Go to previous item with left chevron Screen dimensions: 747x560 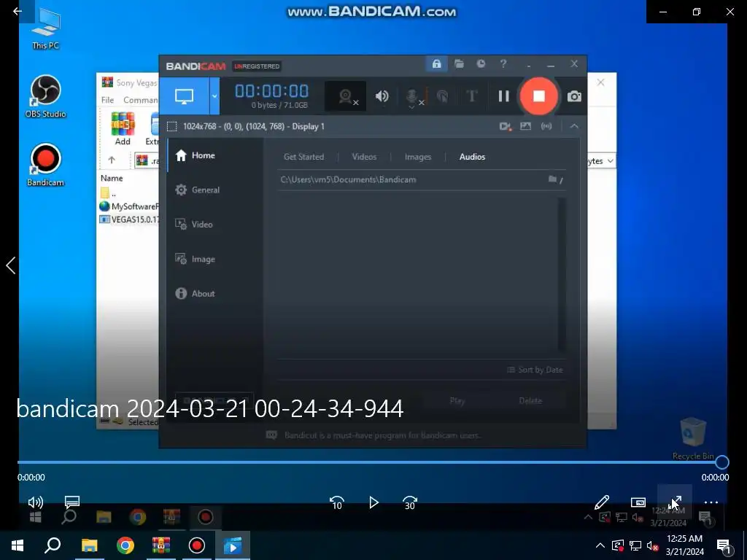10,265
